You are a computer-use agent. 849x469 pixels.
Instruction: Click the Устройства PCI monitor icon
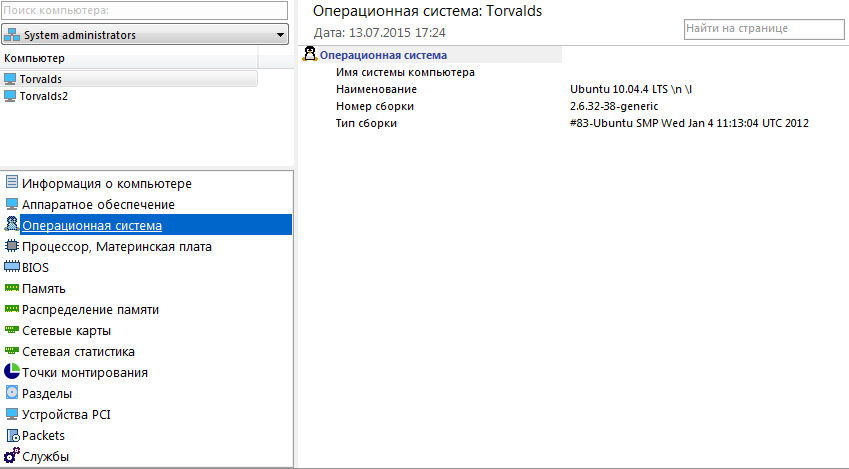pyautogui.click(x=11, y=414)
